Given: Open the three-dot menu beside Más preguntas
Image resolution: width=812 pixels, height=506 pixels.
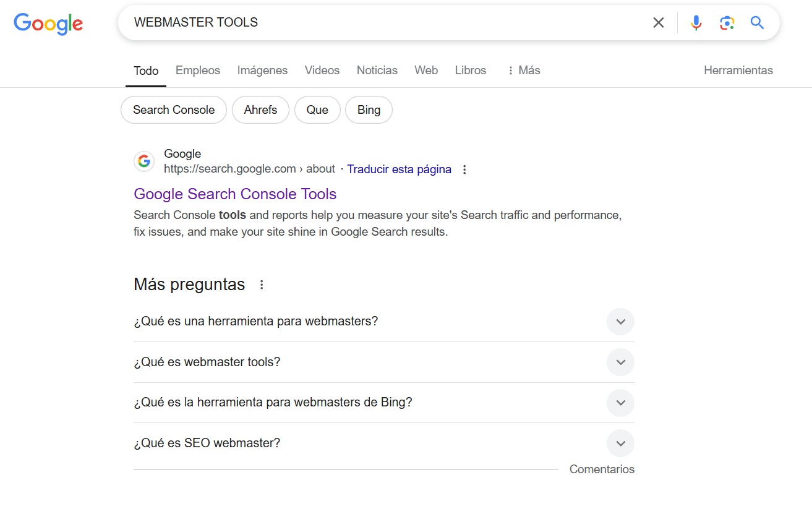Looking at the screenshot, I should 262,285.
